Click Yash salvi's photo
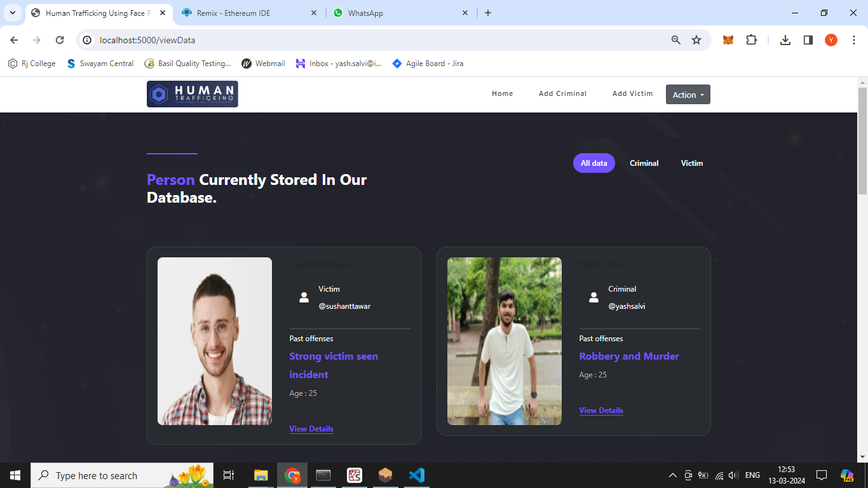Screen dimensions: 868x488 [x=505, y=341]
